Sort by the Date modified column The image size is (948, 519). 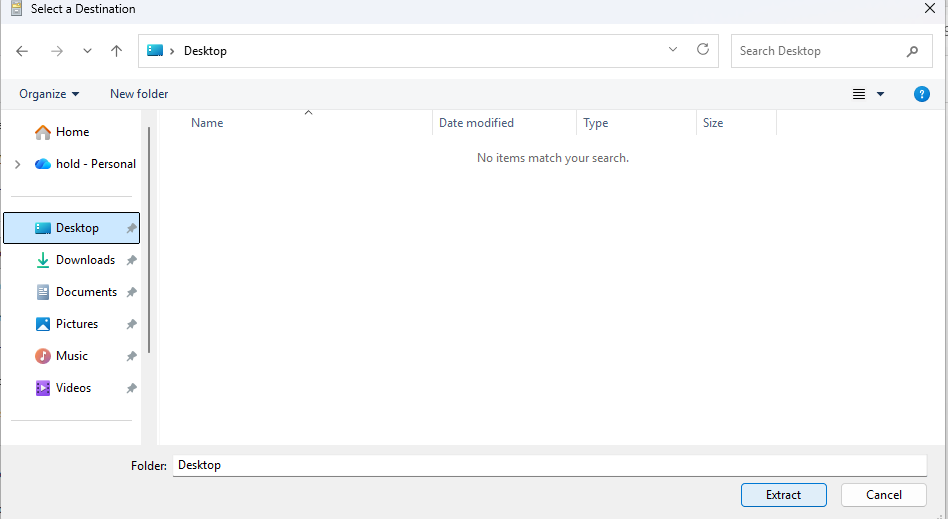point(476,123)
